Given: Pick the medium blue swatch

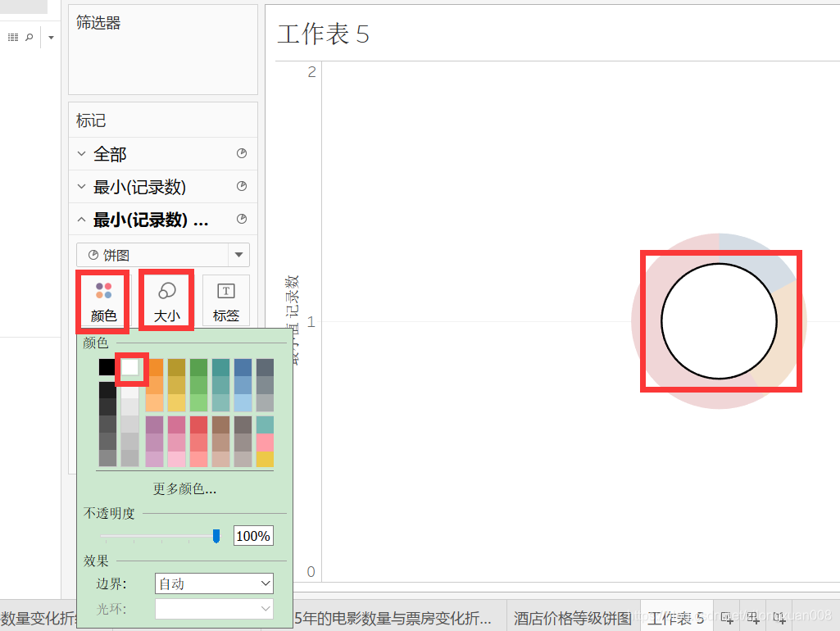Looking at the screenshot, I should tap(243, 385).
